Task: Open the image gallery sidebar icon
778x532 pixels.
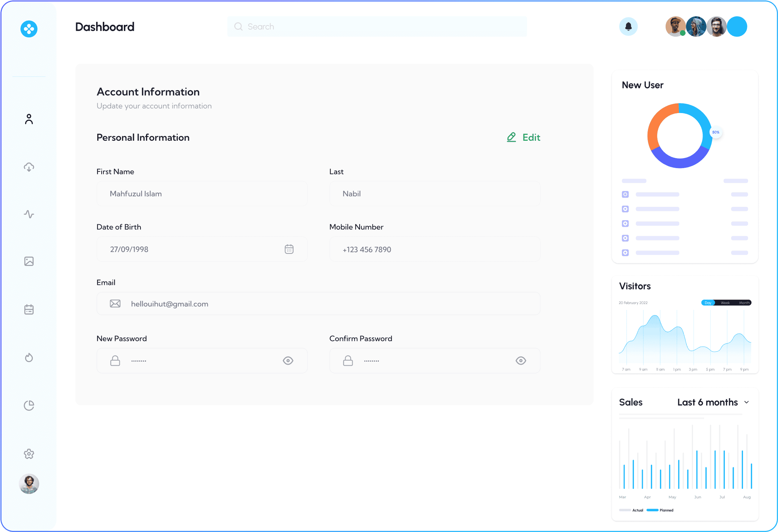Action: (x=29, y=261)
